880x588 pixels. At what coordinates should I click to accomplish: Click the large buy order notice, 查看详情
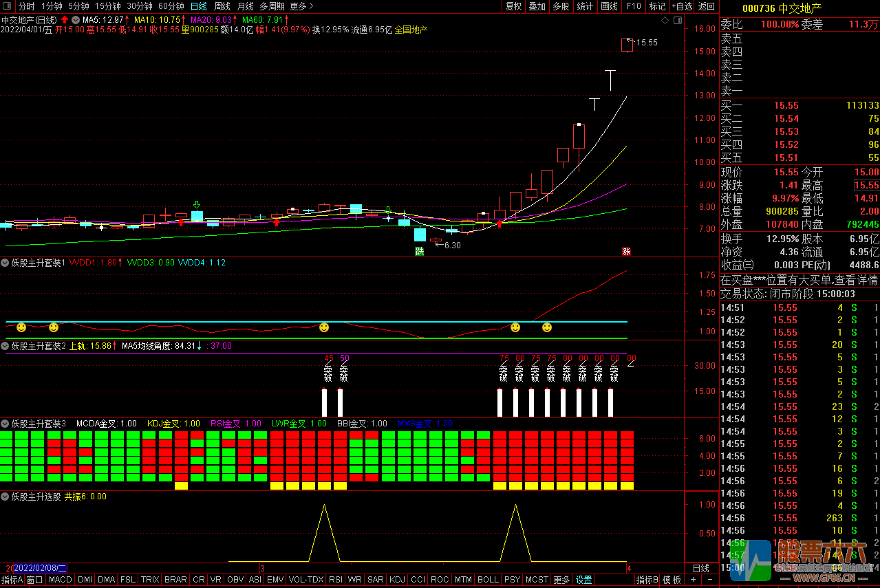(x=799, y=280)
